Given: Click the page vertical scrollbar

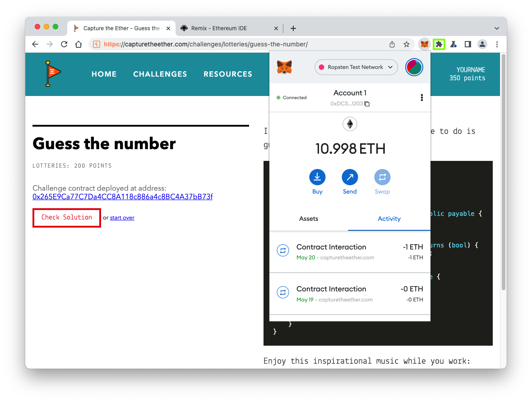Looking at the screenshot, I should click(x=504, y=172).
